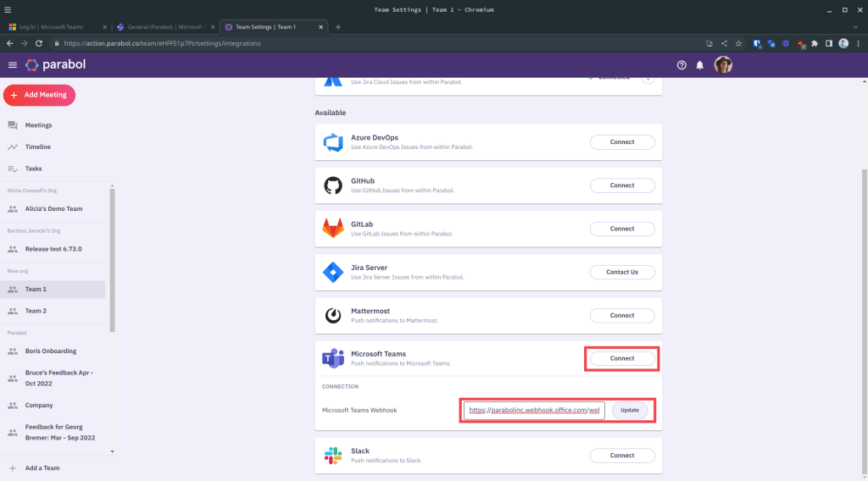
Task: Connect Azure DevOps integration
Action: pos(622,142)
